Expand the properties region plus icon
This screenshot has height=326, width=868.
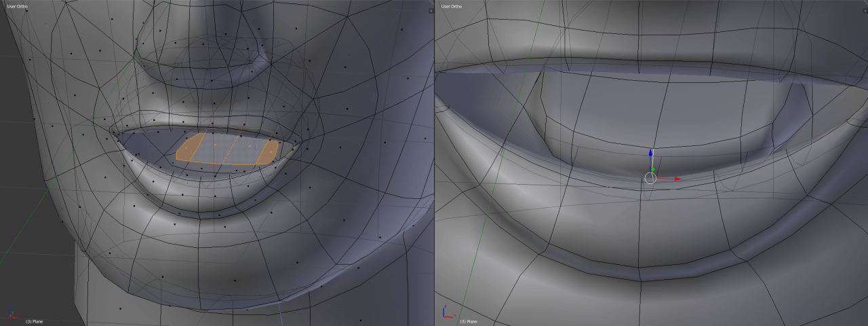click(430, 10)
